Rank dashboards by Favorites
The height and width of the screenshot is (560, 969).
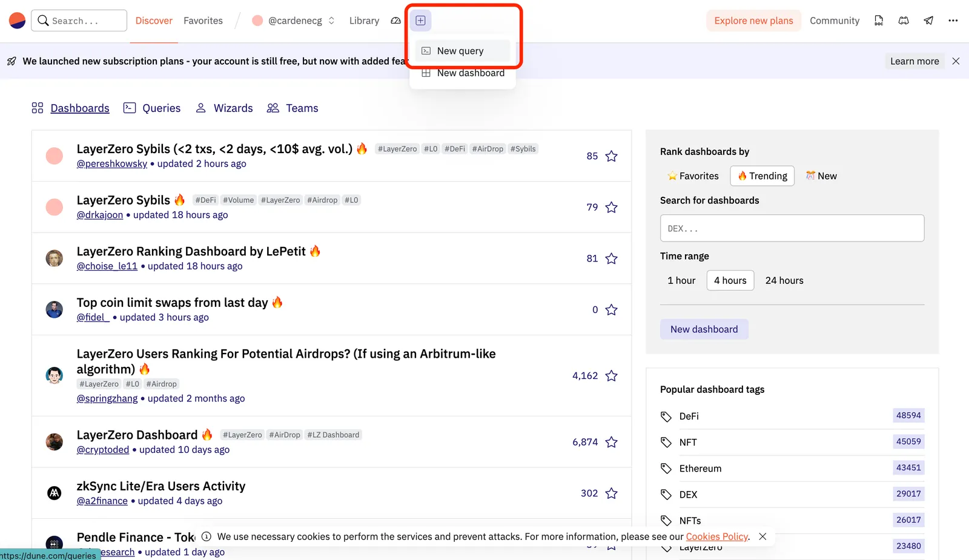[693, 176]
